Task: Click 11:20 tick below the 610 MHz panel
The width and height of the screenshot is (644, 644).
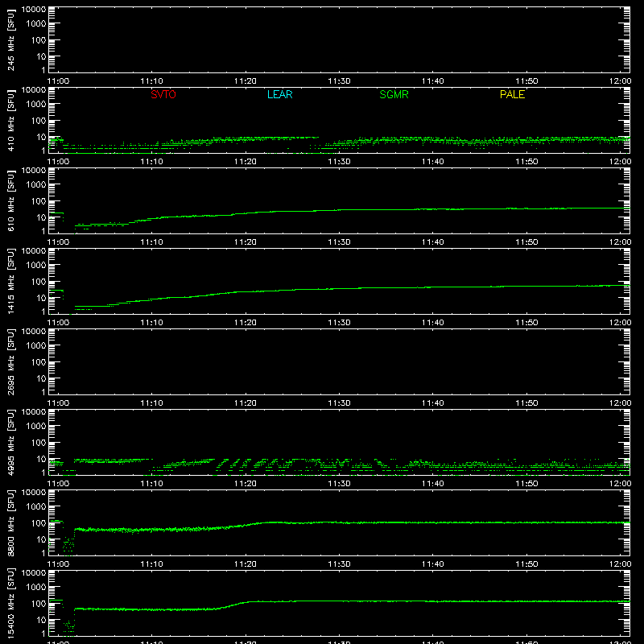Action: click(246, 242)
